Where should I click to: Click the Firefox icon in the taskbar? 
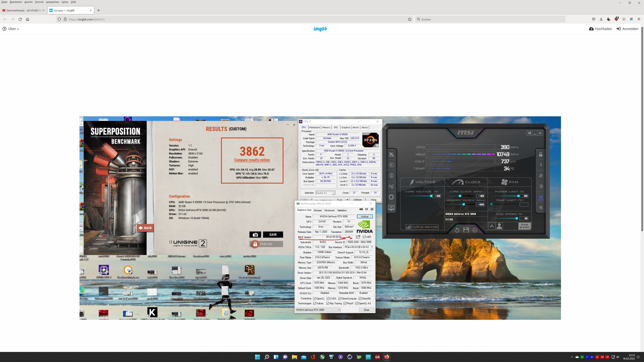387,357
